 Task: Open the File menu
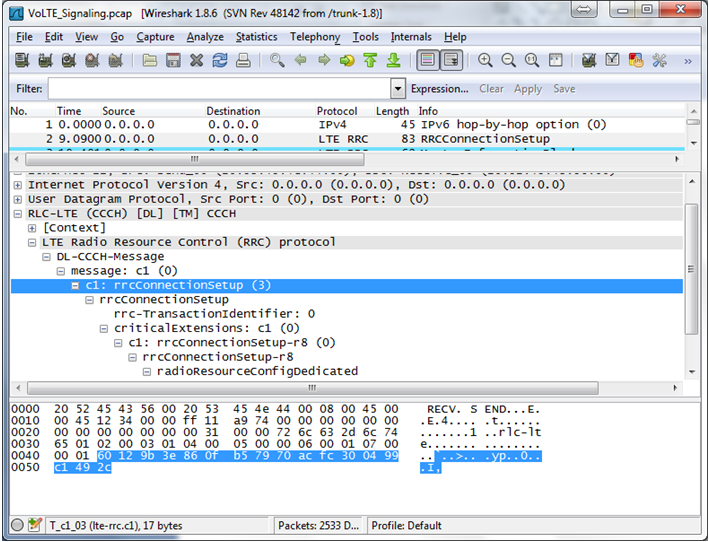(24, 37)
